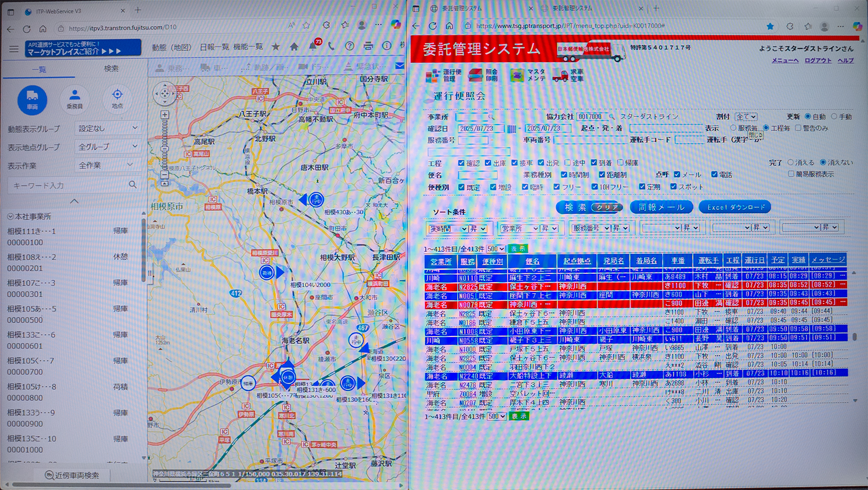Image resolution: width=868 pixels, height=490 pixels.
Task: Open the 動態表示グループ dropdown
Action: (108, 129)
